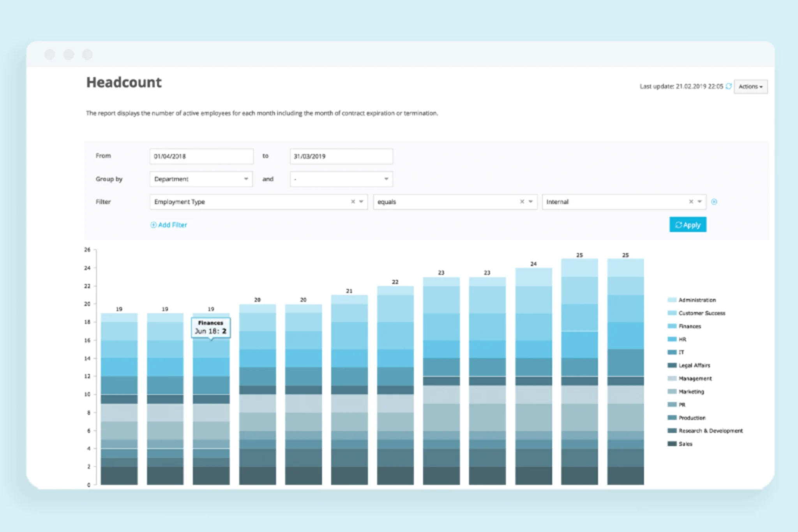Toggle Customer Success series in legend
798x532 pixels.
point(696,313)
